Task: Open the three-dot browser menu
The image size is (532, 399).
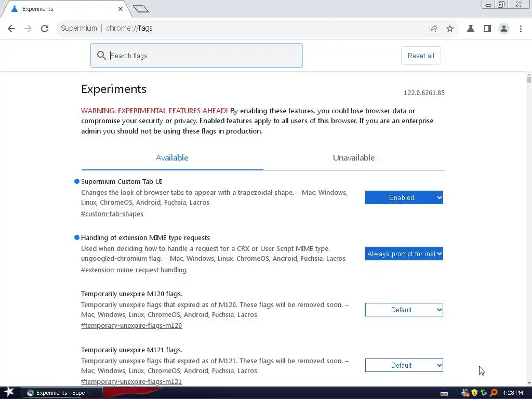Action: [x=521, y=29]
